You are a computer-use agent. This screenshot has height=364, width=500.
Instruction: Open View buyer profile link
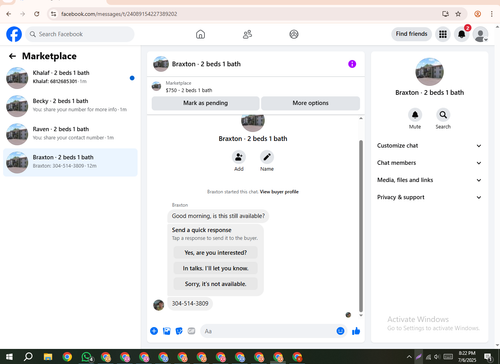279,192
